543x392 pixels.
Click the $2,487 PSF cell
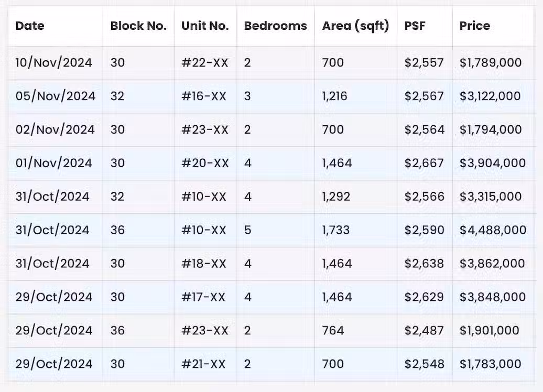(x=424, y=330)
